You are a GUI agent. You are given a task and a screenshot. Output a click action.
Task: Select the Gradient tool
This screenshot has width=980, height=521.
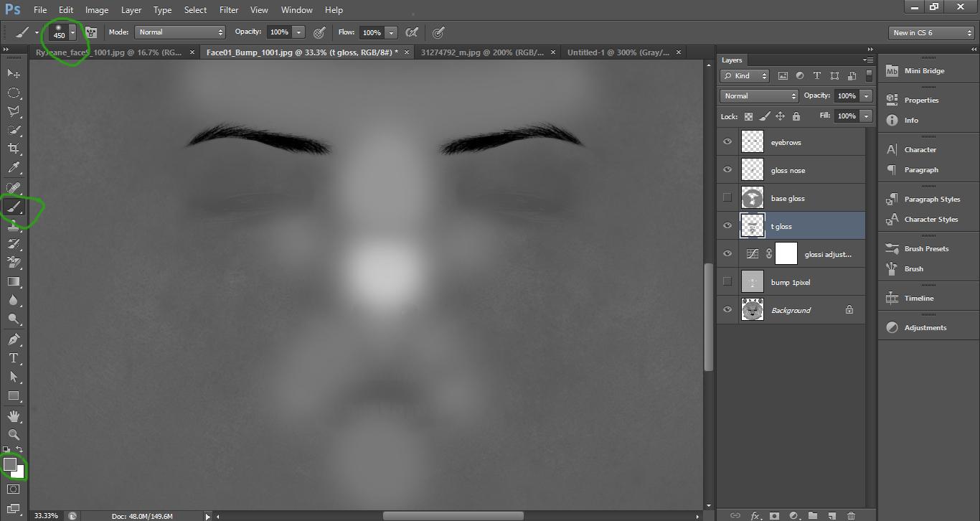pyautogui.click(x=13, y=281)
